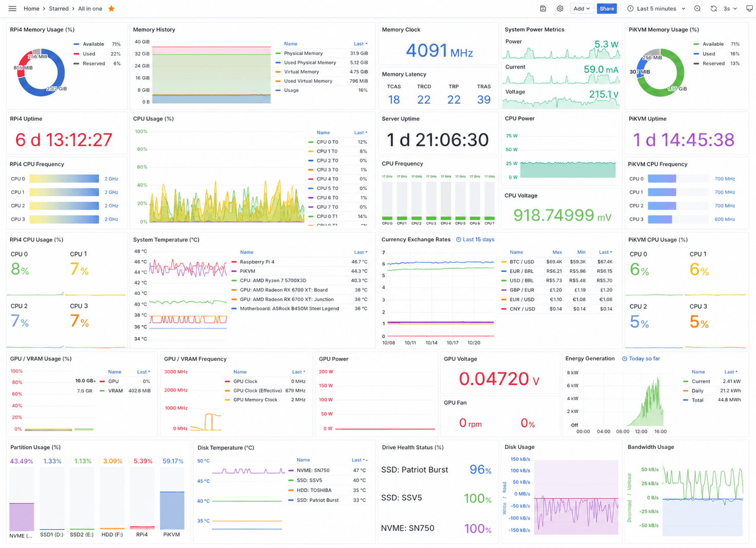
Task: Sort CPU Usage legend by Last column
Action: (x=360, y=132)
